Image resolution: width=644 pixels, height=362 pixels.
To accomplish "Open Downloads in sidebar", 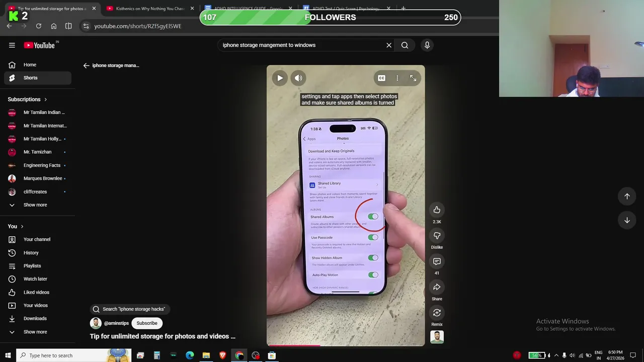I will [37, 318].
